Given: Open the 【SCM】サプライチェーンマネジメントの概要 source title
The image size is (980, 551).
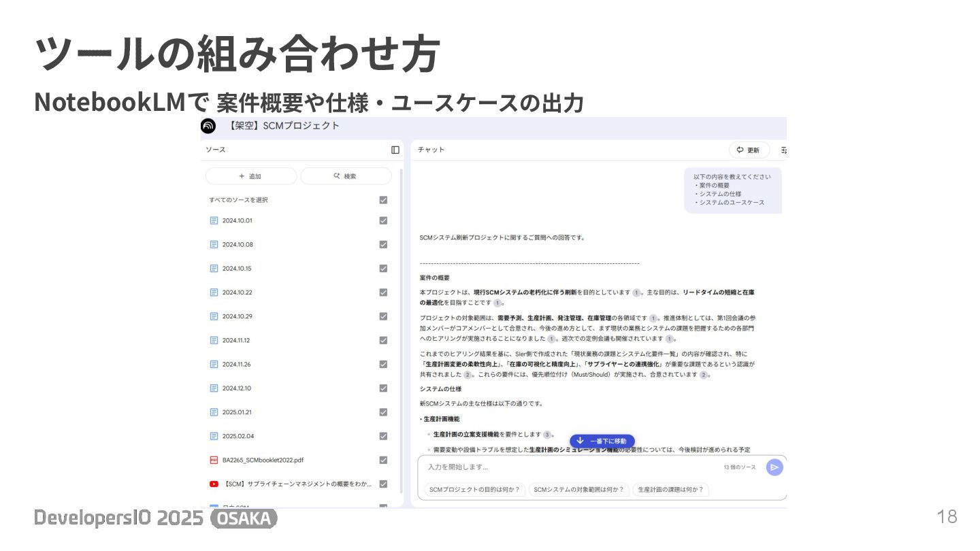Looking at the screenshot, I should (x=297, y=484).
